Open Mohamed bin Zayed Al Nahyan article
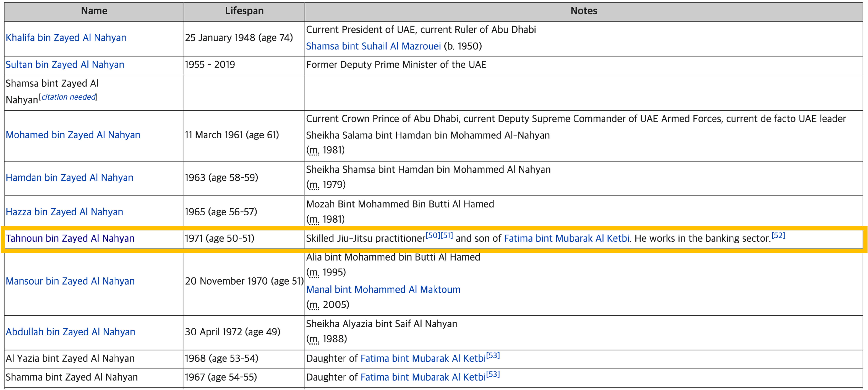Image resolution: width=868 pixels, height=390 pixels. [x=73, y=135]
